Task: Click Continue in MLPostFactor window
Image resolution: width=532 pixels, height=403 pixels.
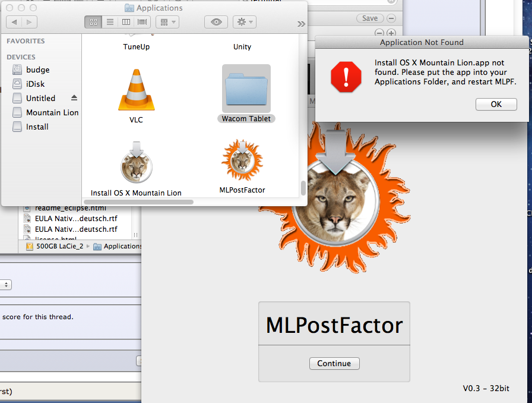Action: tap(334, 363)
